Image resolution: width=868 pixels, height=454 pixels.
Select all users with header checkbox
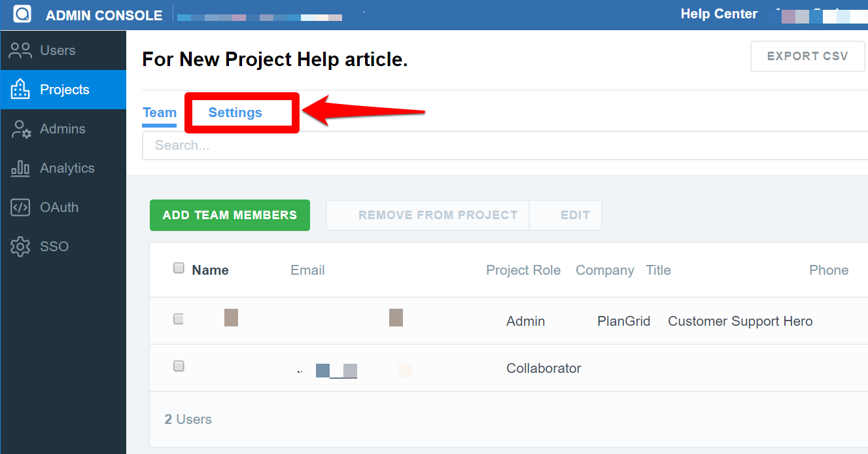click(x=179, y=268)
